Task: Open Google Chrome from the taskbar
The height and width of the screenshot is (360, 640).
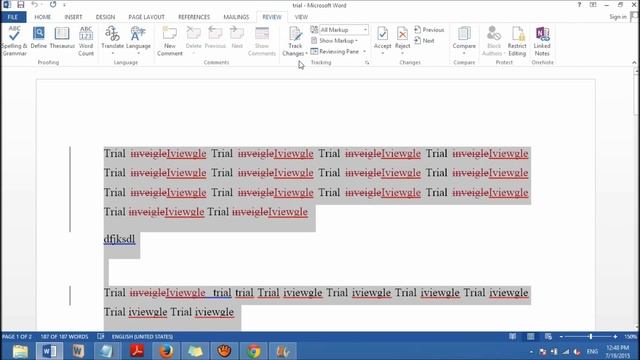Action: click(x=253, y=351)
